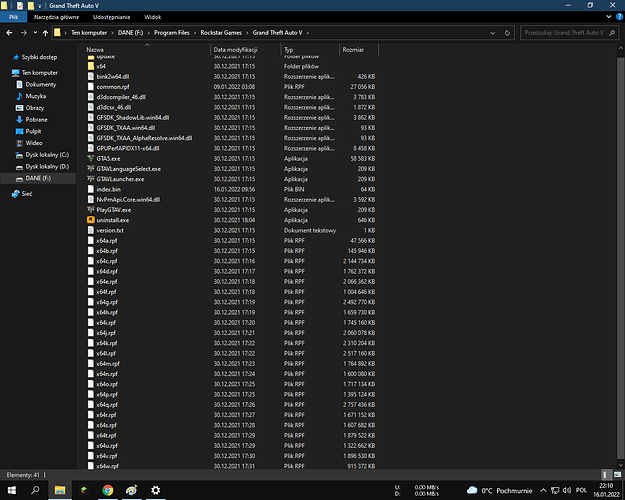This screenshot has height=500, width=625.
Task: Select the uninstall.exe orange icon
Action: (91, 220)
